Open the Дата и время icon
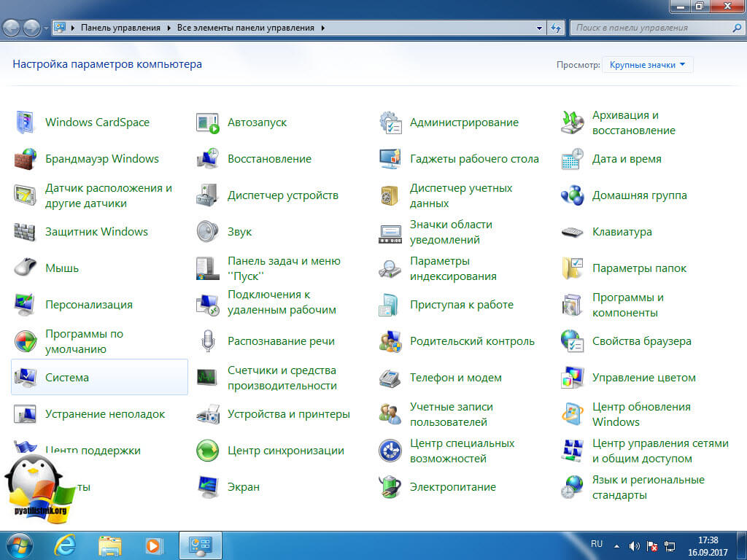747x560 pixels. [x=572, y=159]
